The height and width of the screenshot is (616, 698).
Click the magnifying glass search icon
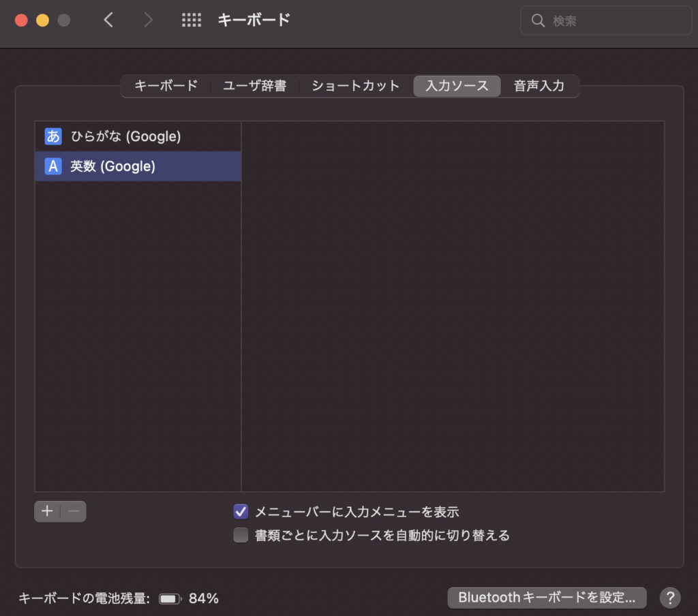point(538,20)
